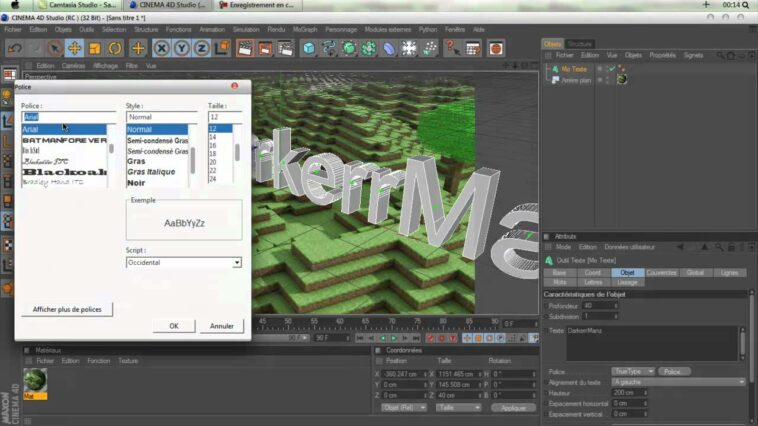Select BATMAN FOREVER font in list
The image size is (758, 426).
click(x=64, y=140)
